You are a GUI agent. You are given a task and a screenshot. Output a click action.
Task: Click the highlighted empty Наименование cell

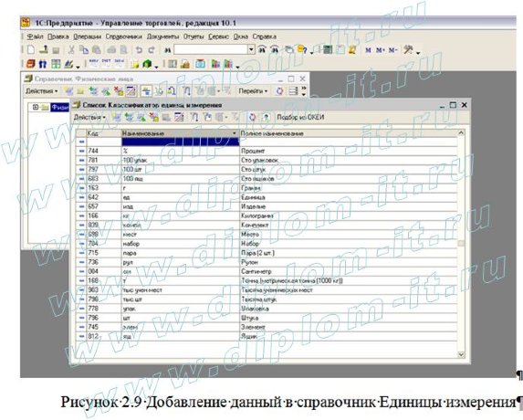click(181, 142)
